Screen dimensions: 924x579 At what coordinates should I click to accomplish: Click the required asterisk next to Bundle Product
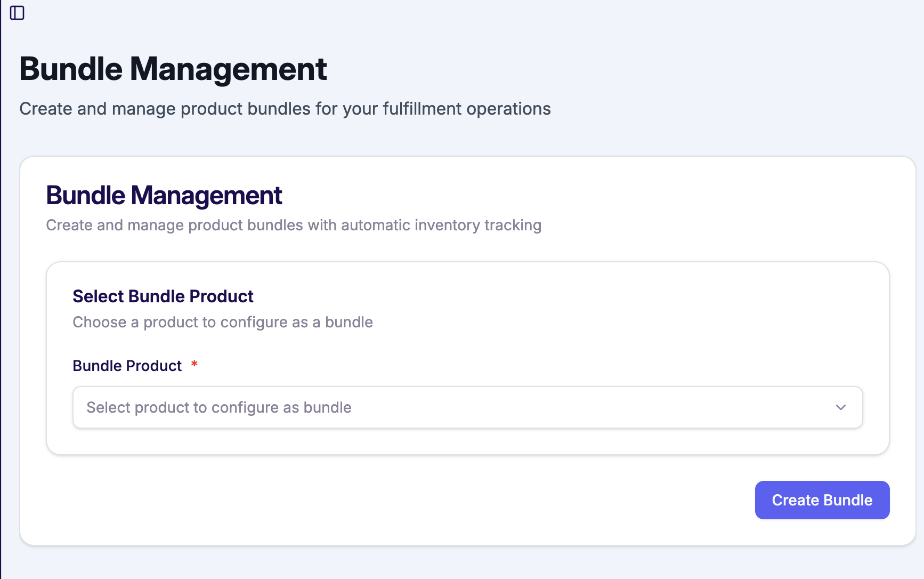194,364
